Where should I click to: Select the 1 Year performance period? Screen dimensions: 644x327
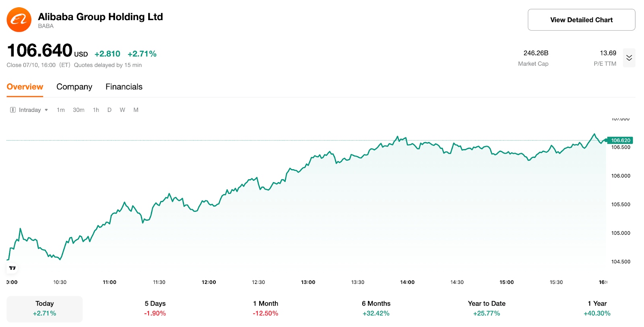point(597,308)
